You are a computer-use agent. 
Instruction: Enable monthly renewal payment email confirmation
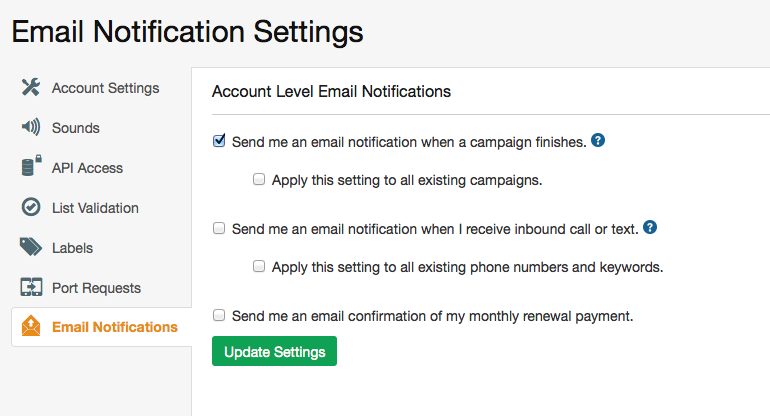(x=219, y=315)
